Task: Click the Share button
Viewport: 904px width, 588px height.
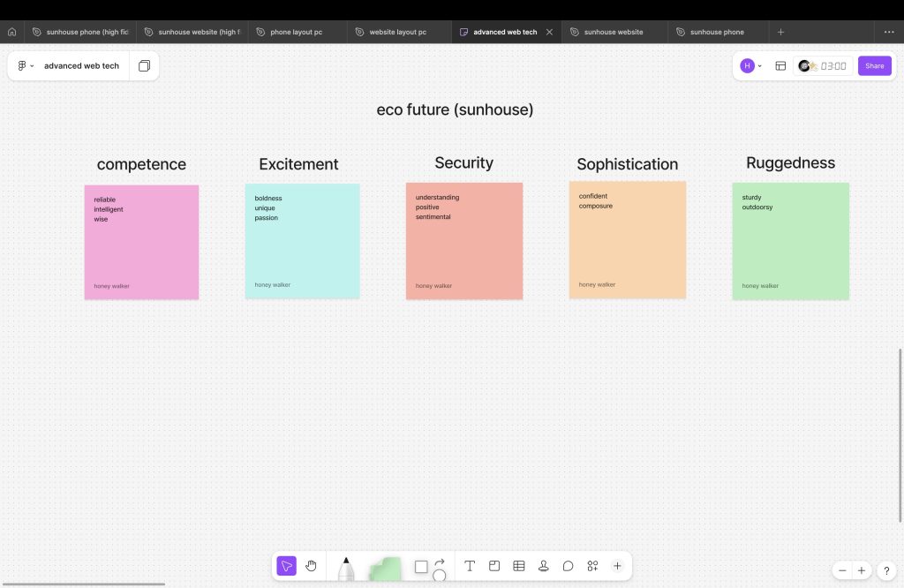Action: tap(874, 66)
